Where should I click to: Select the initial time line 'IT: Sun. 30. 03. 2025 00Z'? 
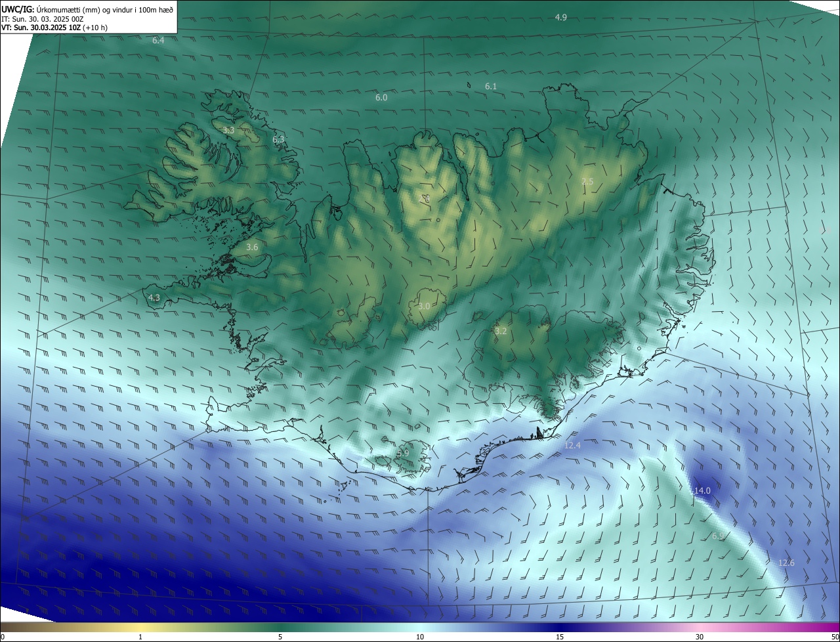(x=43, y=19)
